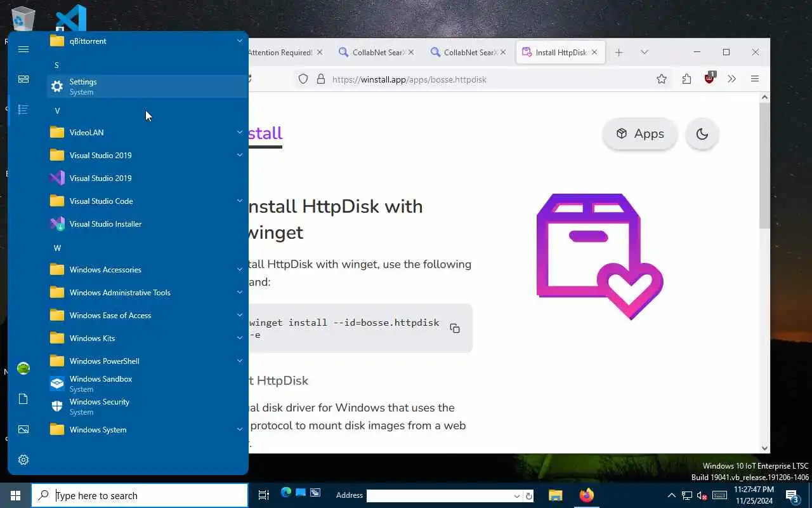
Task: Click the winstall logo link
Action: (x=265, y=133)
